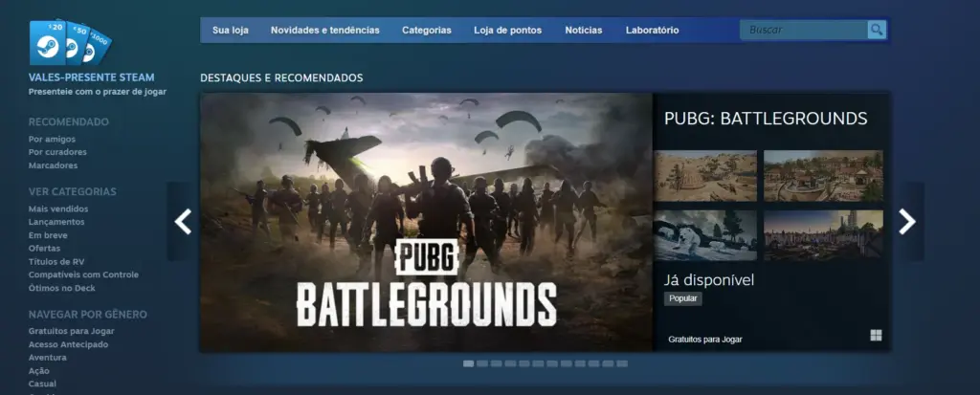Click inside the Buscar search field

click(804, 30)
